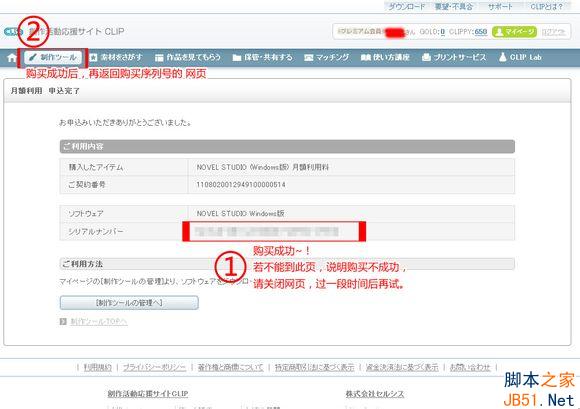Screen dimensions: 580x409
Task: Click the NOVEL STUDIO Windows版 software text
Action: click(x=240, y=213)
